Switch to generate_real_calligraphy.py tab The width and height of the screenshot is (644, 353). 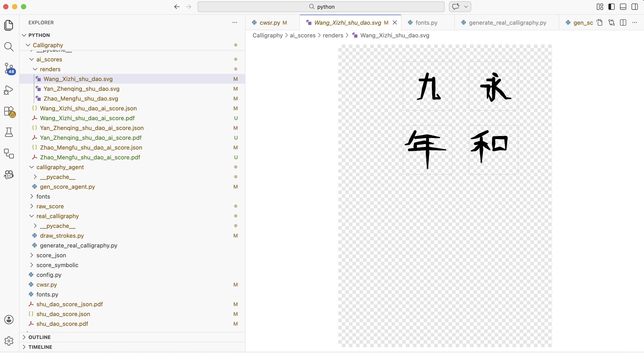coord(507,22)
